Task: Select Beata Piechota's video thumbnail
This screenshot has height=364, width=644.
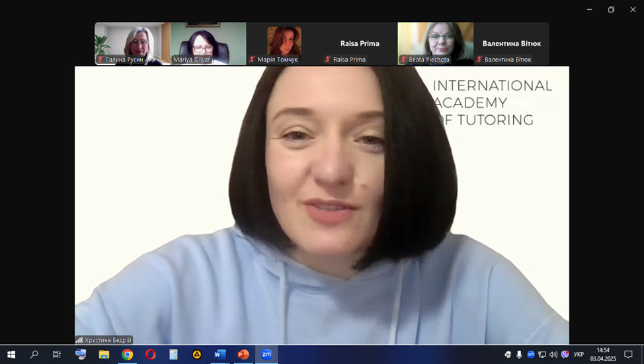Action: 435,43
